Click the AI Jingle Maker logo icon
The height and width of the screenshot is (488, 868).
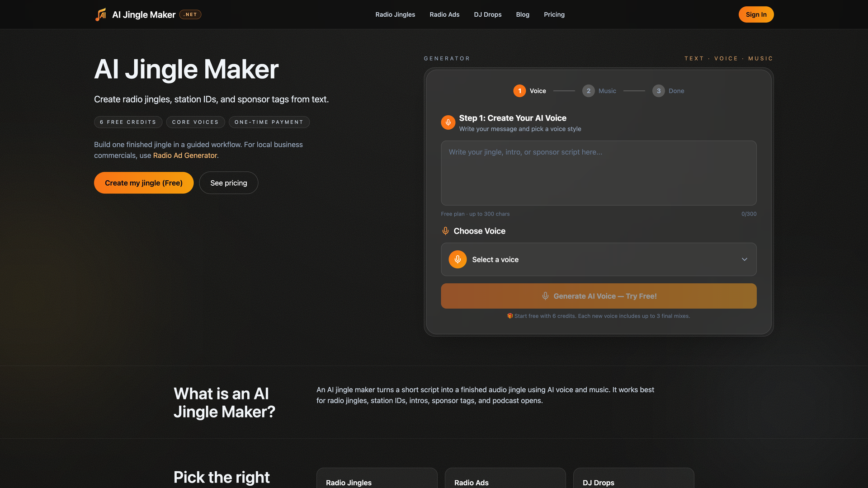click(x=100, y=14)
